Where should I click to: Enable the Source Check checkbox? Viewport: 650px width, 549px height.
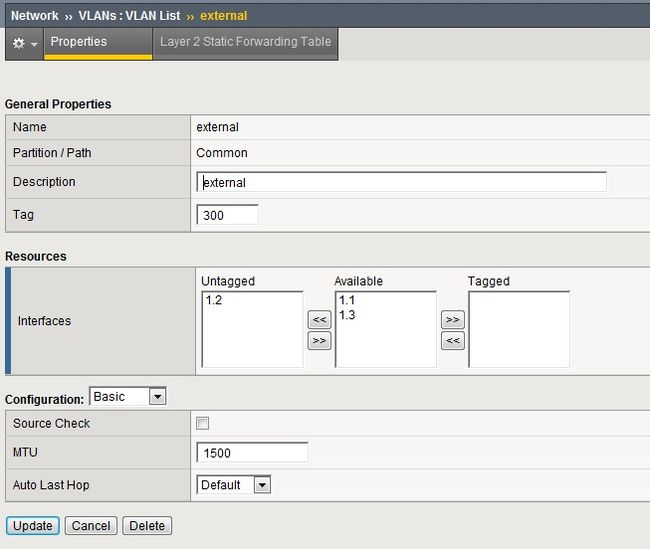tap(202, 423)
